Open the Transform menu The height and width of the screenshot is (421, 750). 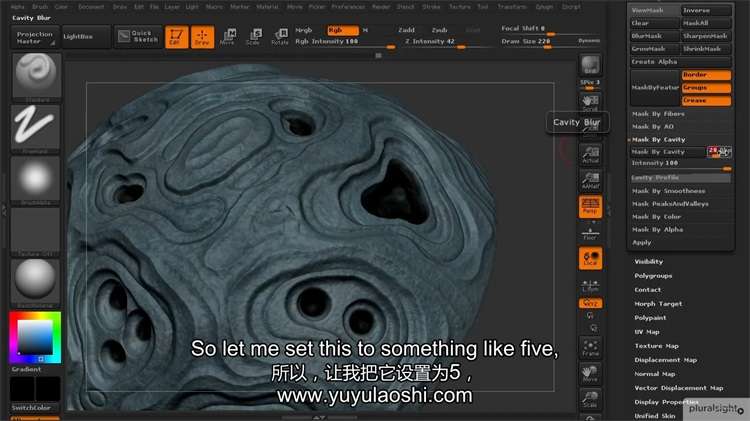tap(512, 7)
